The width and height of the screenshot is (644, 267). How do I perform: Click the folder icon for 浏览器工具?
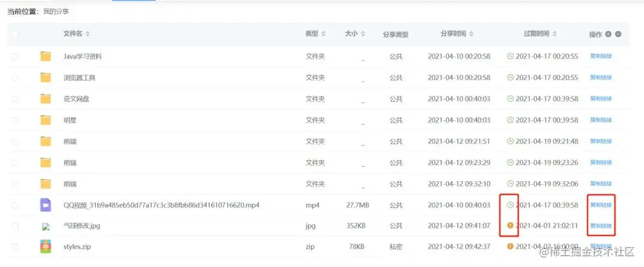pyautogui.click(x=45, y=77)
